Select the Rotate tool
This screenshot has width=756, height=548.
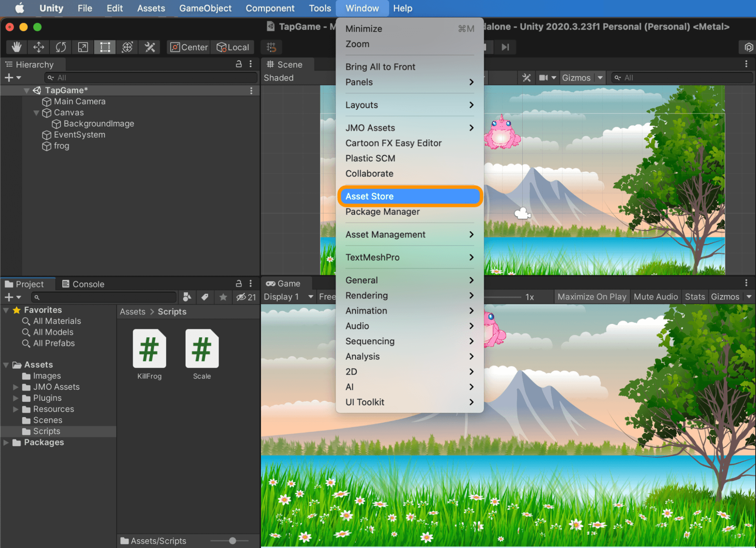[x=60, y=47]
